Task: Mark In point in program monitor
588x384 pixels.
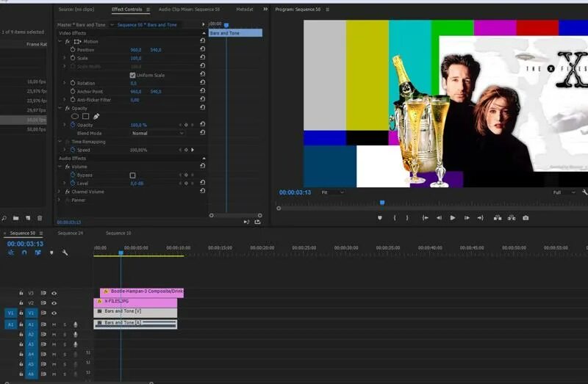Action: (x=395, y=217)
